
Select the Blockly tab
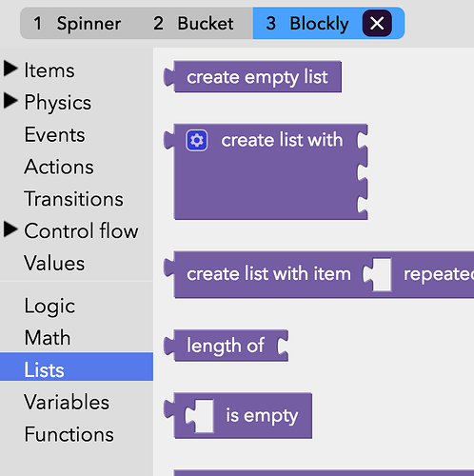[x=307, y=24]
